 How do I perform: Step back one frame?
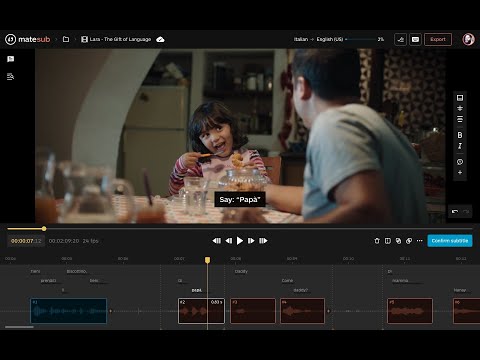(229, 241)
